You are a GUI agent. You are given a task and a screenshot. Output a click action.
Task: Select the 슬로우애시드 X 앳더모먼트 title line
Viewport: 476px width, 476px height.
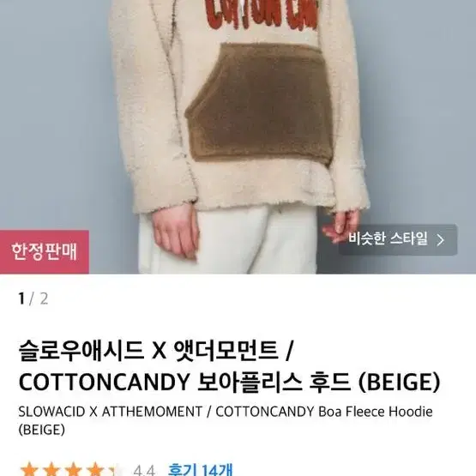(155, 351)
